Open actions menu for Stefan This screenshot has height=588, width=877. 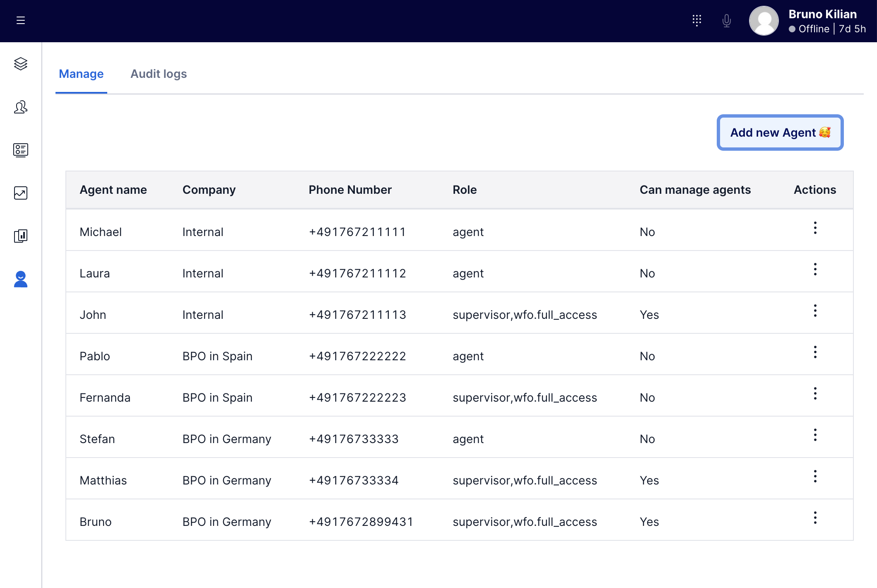point(815,435)
